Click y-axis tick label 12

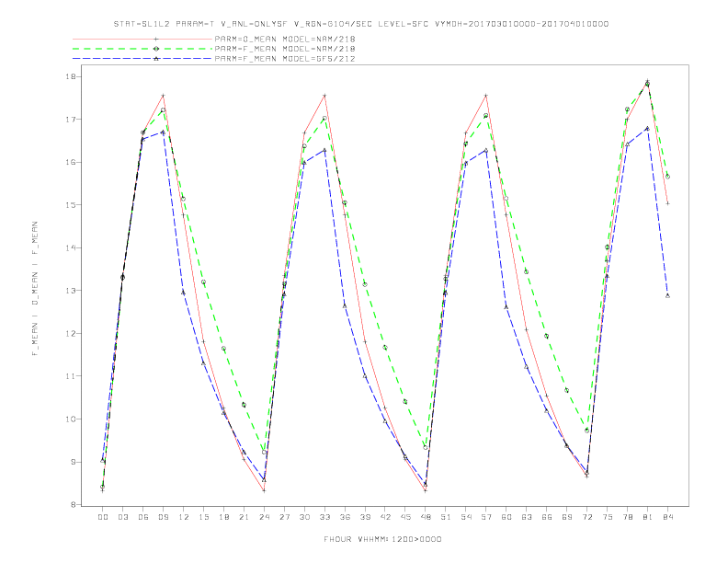point(71,334)
